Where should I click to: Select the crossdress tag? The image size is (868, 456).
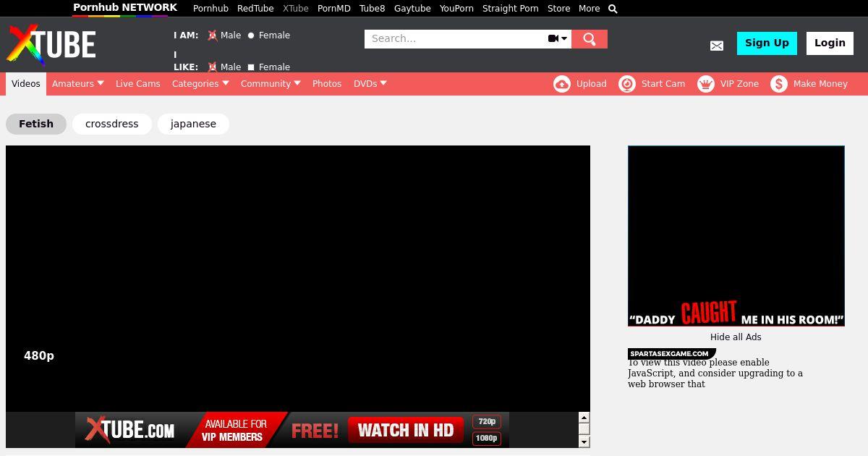coord(112,124)
